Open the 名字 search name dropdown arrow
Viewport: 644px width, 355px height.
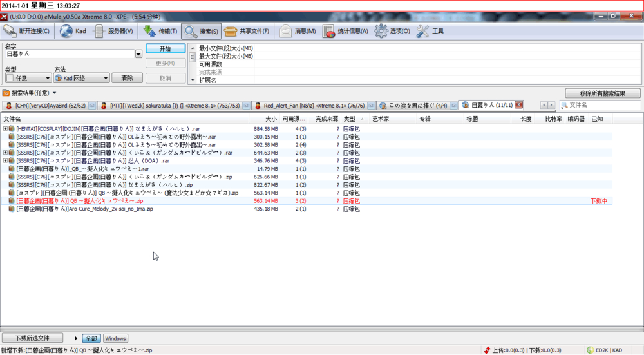point(138,54)
